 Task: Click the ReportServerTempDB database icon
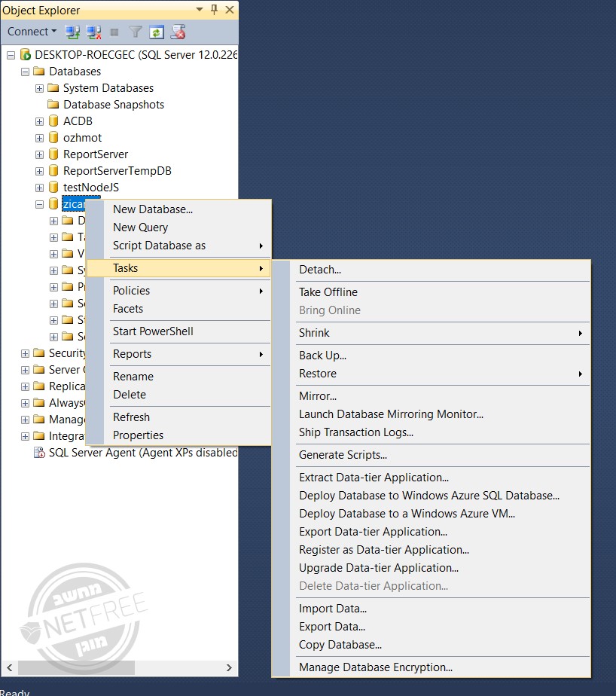(53, 170)
